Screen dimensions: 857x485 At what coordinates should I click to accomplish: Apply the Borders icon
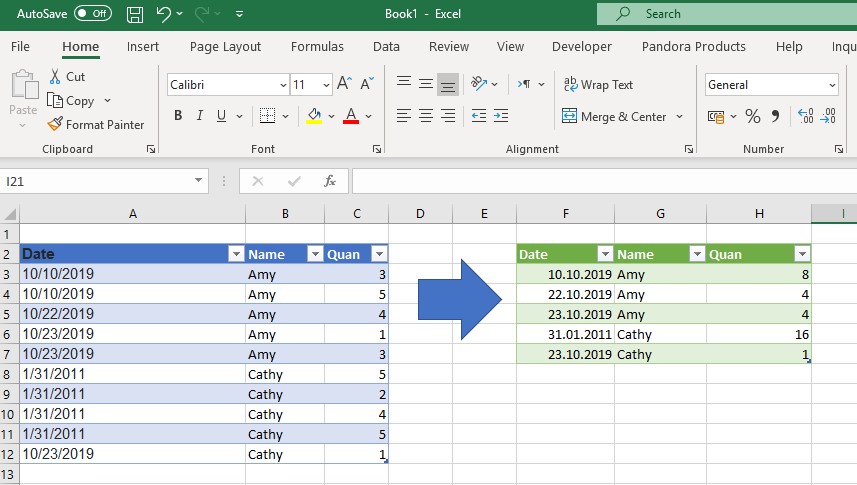coord(267,115)
